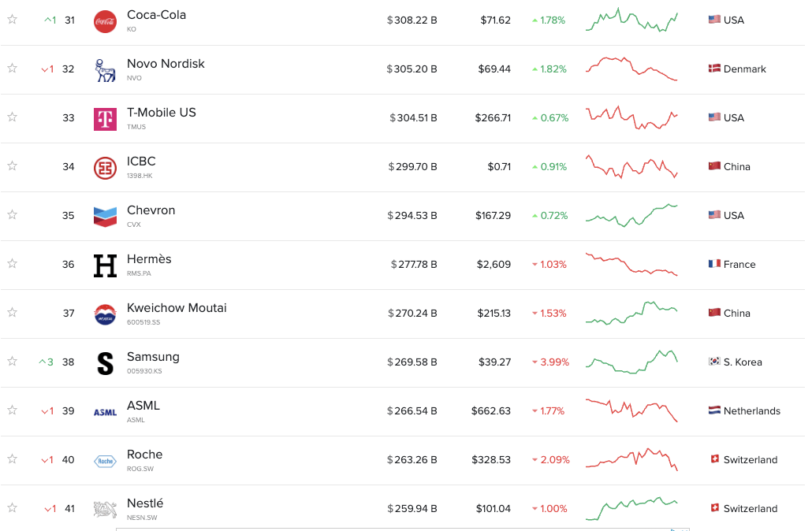Open the Nestlé company page

click(x=145, y=503)
